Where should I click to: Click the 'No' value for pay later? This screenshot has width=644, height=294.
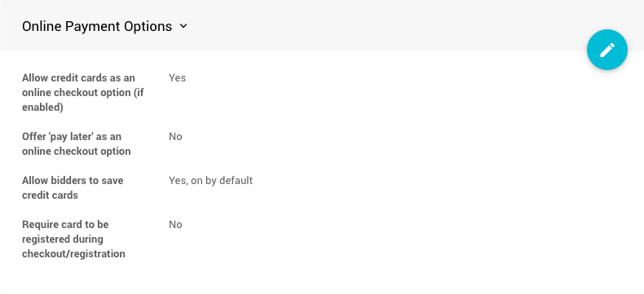[175, 137]
